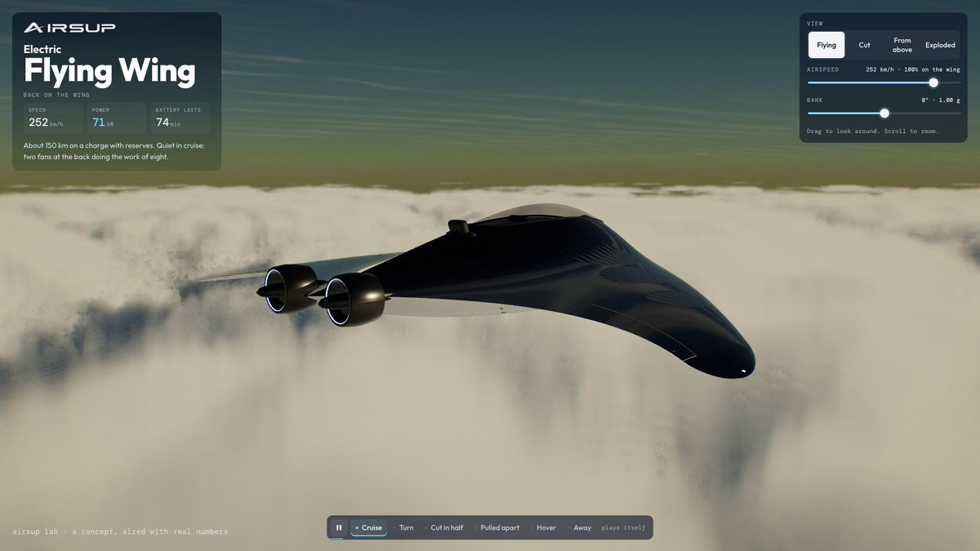Click the 'BACK ON THE WING' subtitle

pos(58,96)
